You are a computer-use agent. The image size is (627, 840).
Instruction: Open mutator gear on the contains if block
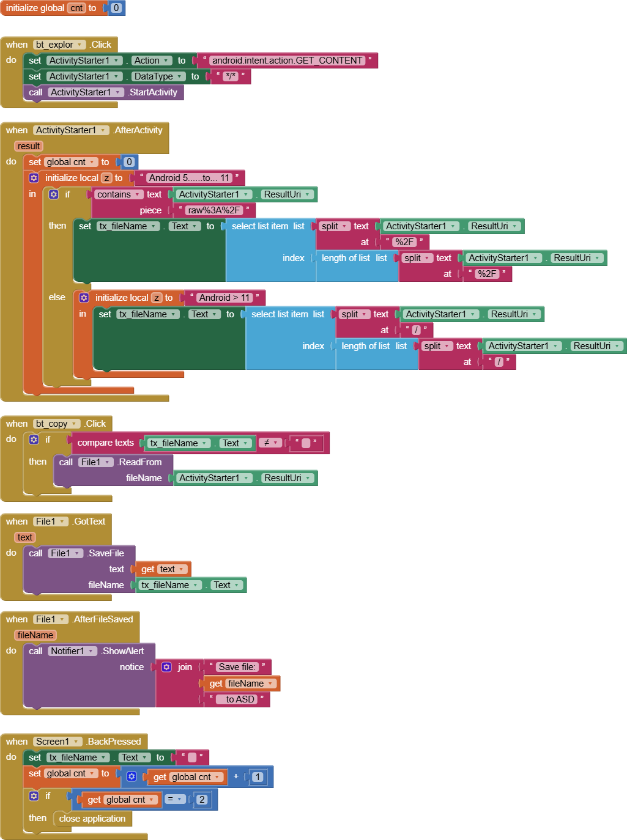pos(54,194)
